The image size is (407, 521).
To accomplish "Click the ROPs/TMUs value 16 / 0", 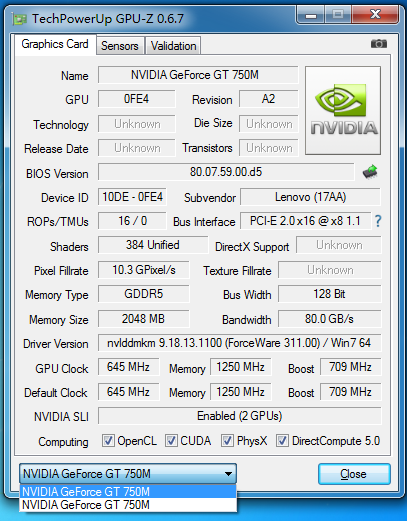I will pos(132,221).
